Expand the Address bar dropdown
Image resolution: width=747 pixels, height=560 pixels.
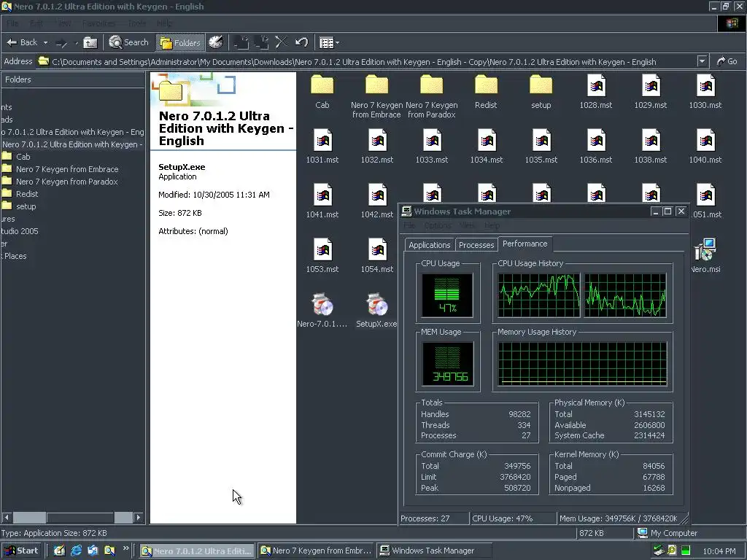pyautogui.click(x=702, y=61)
